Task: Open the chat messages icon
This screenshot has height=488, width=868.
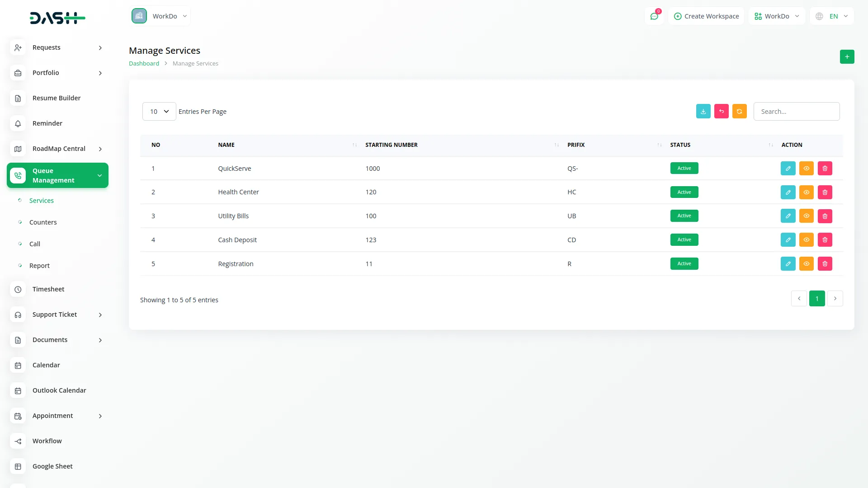Action: click(654, 16)
